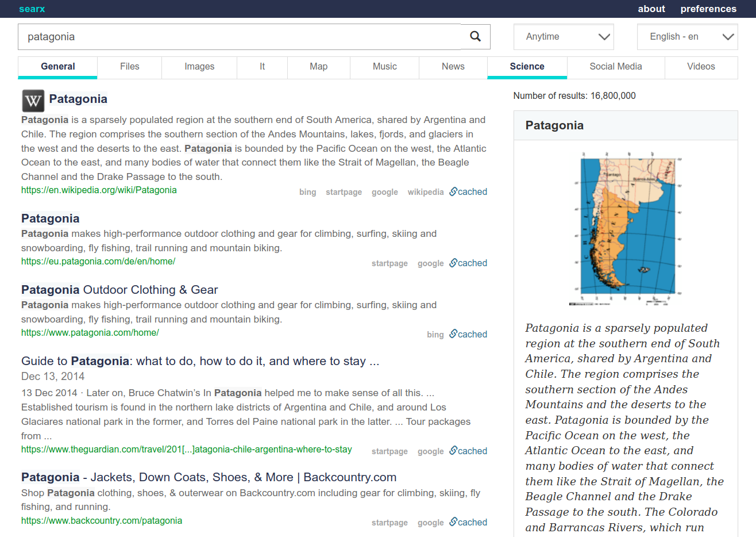Open the en.wikipedia.org/wiki/Patagonia URL
The width and height of the screenshot is (756, 537).
click(x=99, y=190)
